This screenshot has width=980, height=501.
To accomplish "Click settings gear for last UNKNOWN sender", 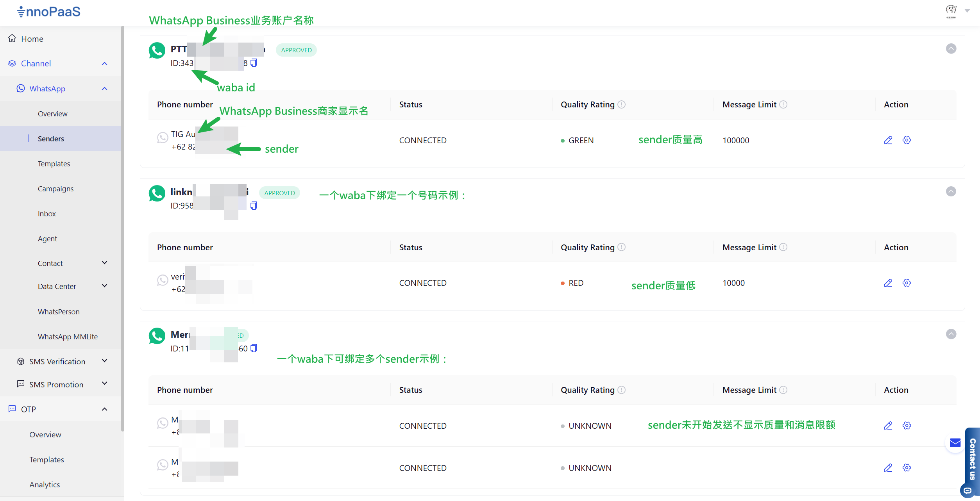I will click(x=907, y=467).
